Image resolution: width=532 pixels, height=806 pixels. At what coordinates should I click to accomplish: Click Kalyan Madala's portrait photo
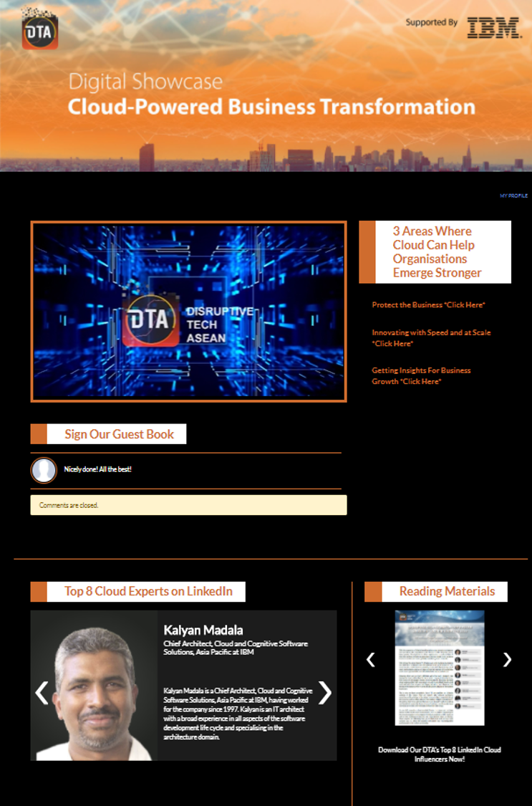point(94,686)
